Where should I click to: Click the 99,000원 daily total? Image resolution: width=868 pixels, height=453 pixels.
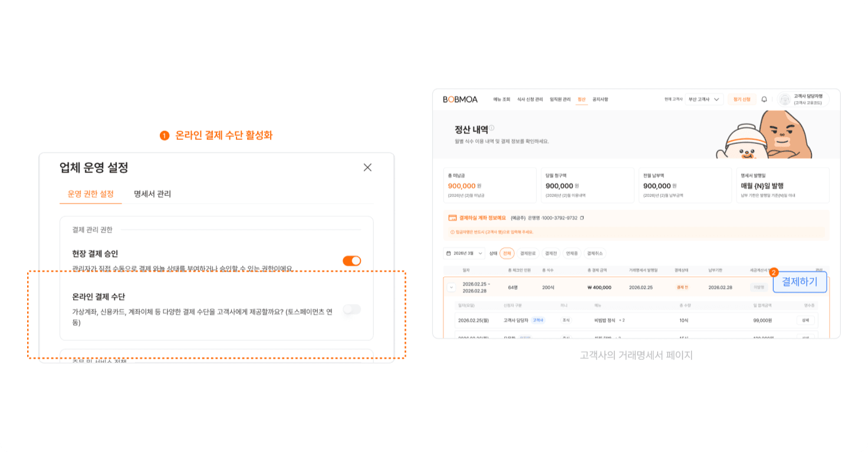(762, 320)
